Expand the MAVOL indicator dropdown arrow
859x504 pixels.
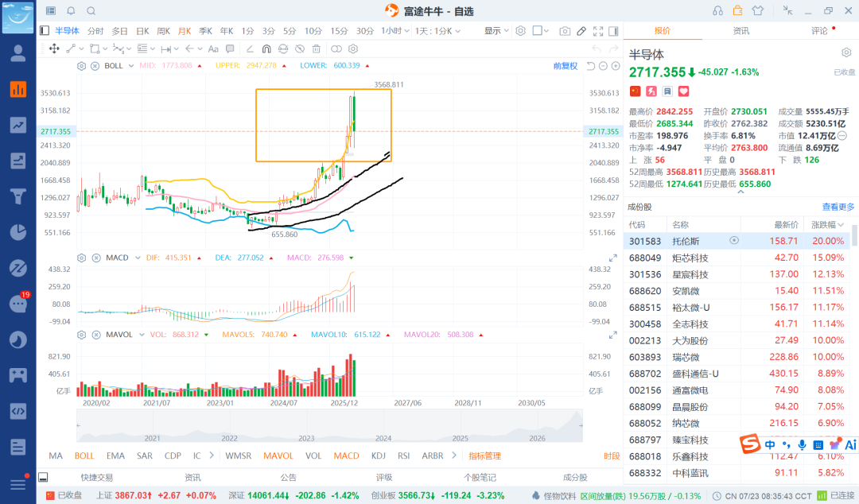point(142,335)
